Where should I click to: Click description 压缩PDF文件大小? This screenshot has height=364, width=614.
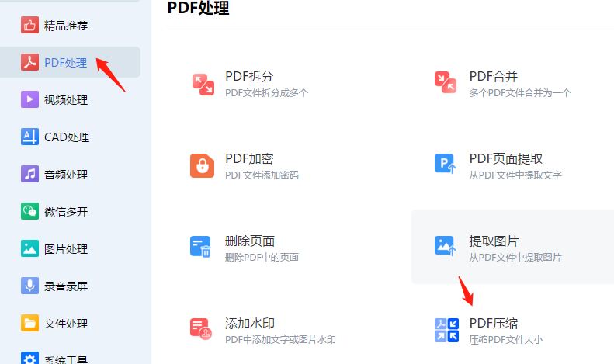point(506,340)
